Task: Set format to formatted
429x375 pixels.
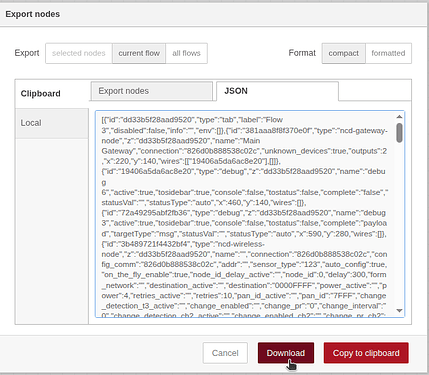Action: coord(388,53)
